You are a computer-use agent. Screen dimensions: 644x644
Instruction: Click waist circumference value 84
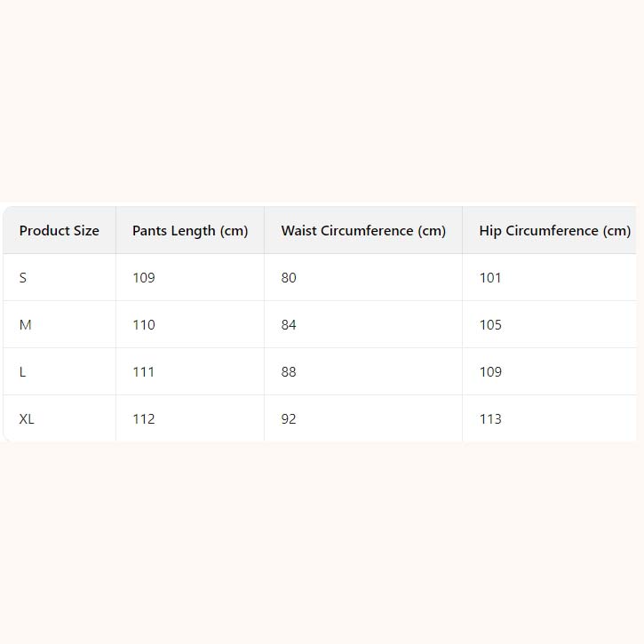click(x=289, y=325)
